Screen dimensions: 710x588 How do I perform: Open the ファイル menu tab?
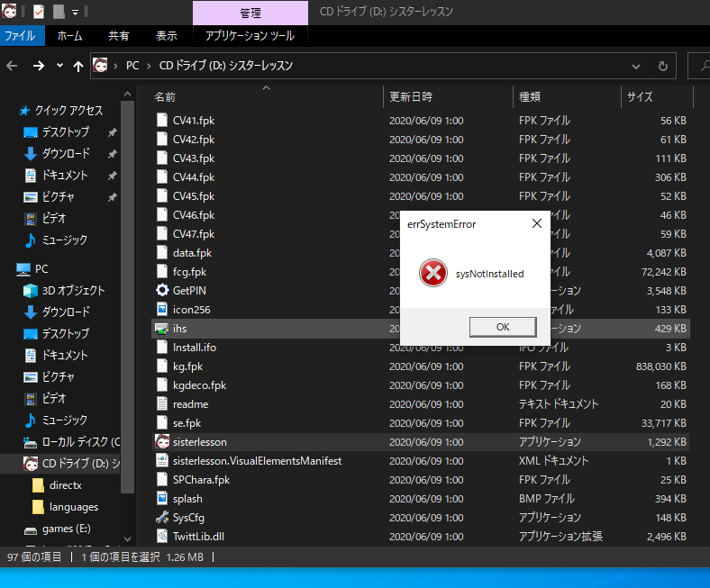click(20, 36)
